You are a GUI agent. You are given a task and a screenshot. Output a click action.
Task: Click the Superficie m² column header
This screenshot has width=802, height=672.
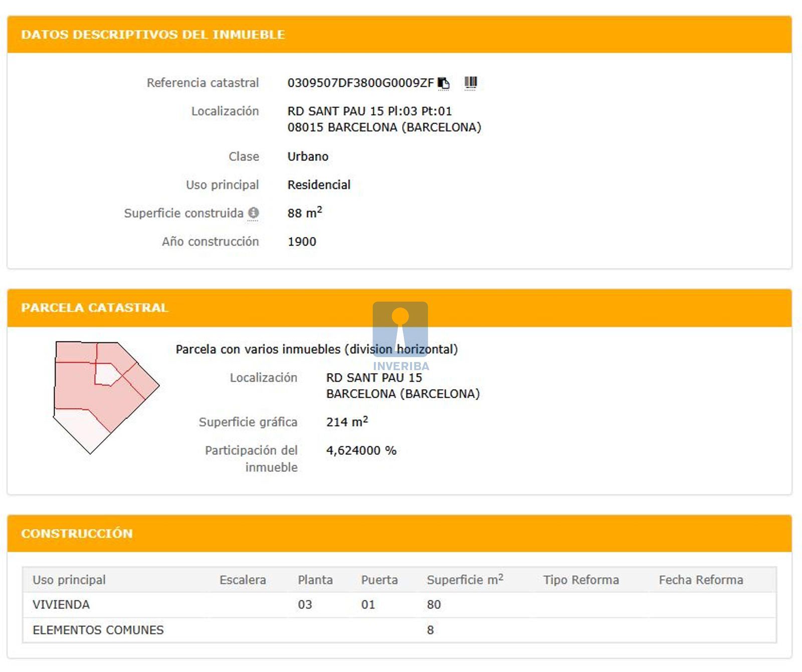tap(465, 580)
